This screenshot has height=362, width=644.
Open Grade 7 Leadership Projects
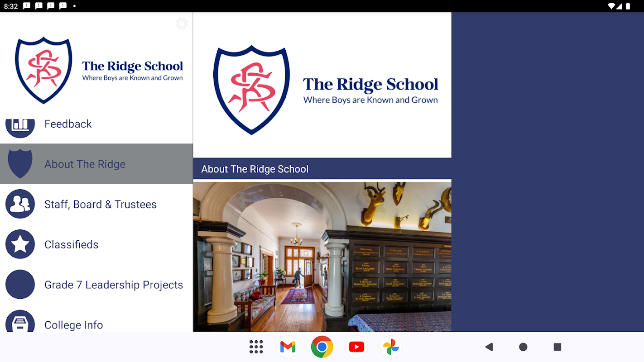click(x=96, y=285)
